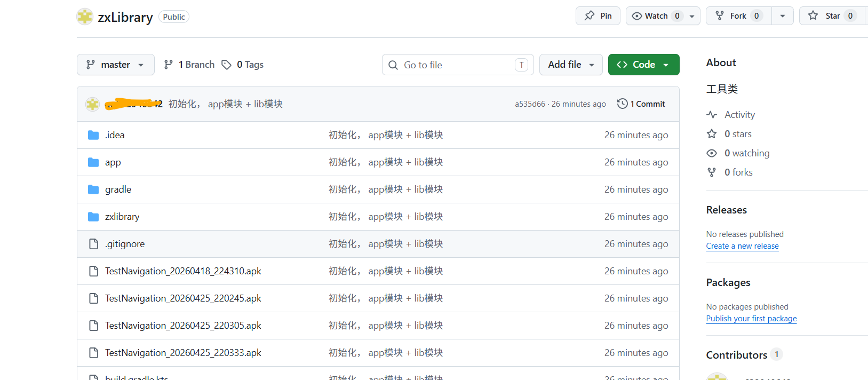The height and width of the screenshot is (380, 868).
Task: View the 0 watching link
Action: (747, 153)
